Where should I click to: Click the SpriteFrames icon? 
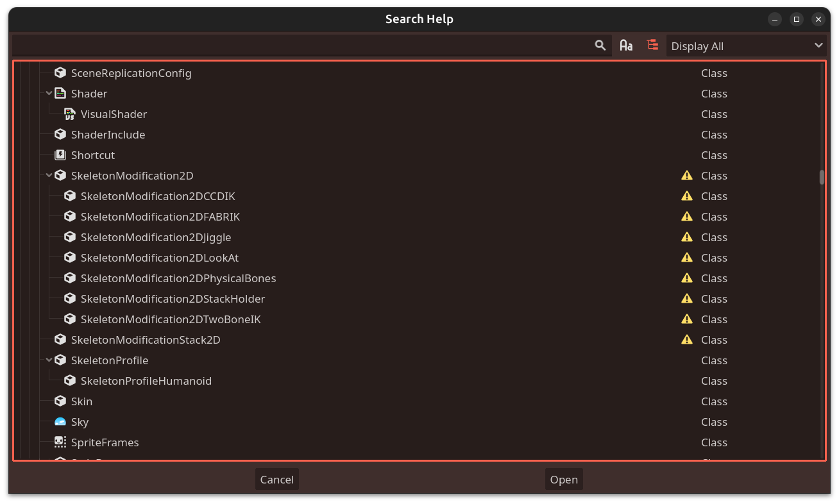[60, 442]
